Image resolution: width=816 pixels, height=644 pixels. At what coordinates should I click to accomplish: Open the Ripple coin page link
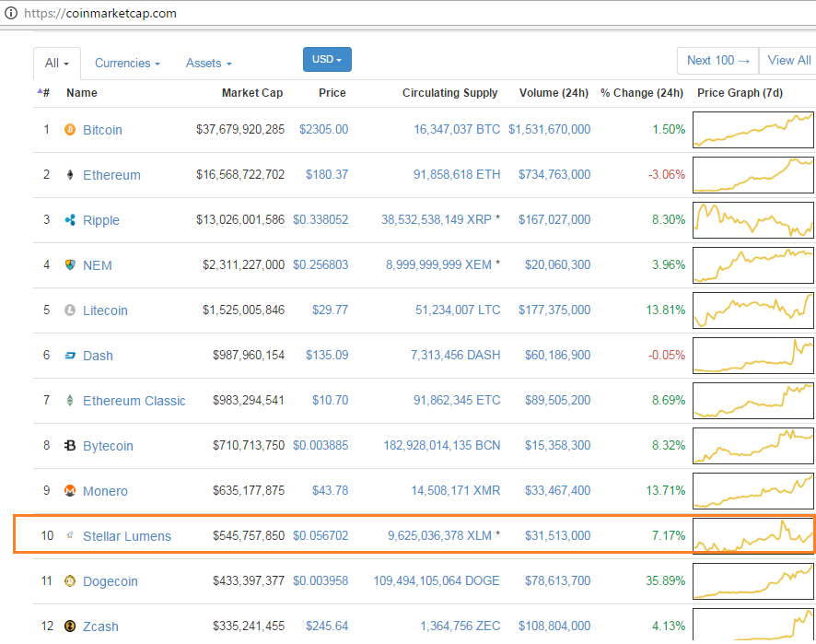(x=101, y=220)
